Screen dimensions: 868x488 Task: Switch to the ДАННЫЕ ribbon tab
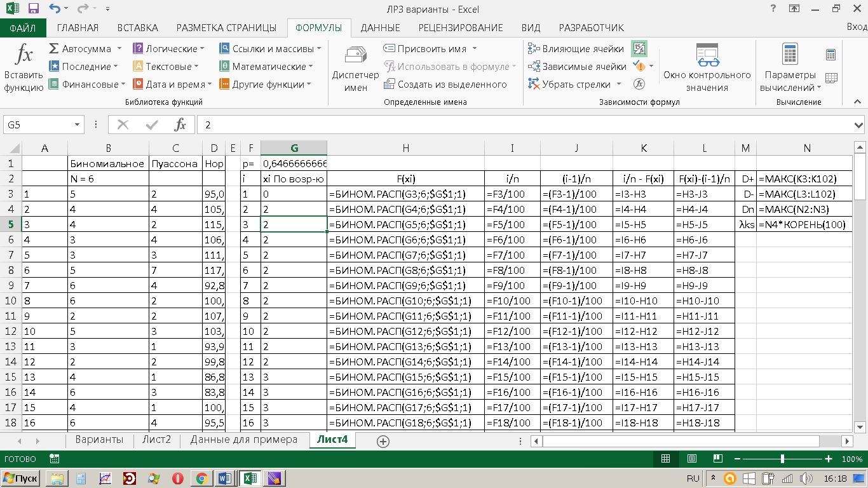click(380, 28)
